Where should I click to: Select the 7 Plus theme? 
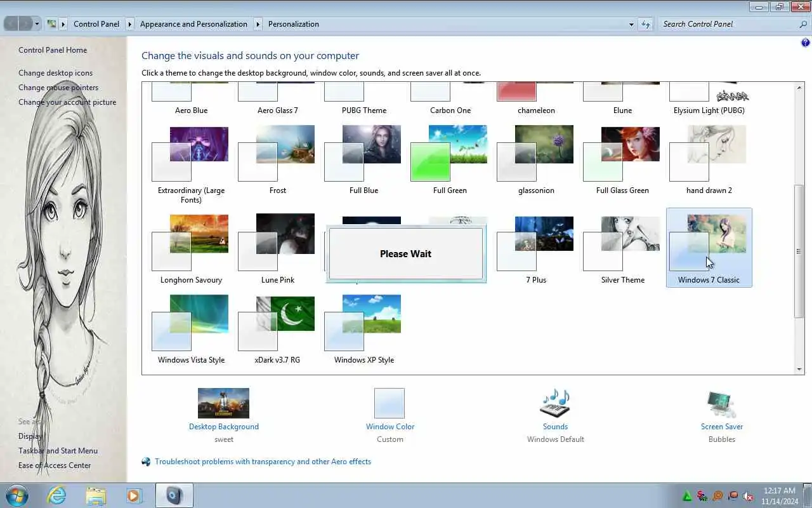click(536, 250)
